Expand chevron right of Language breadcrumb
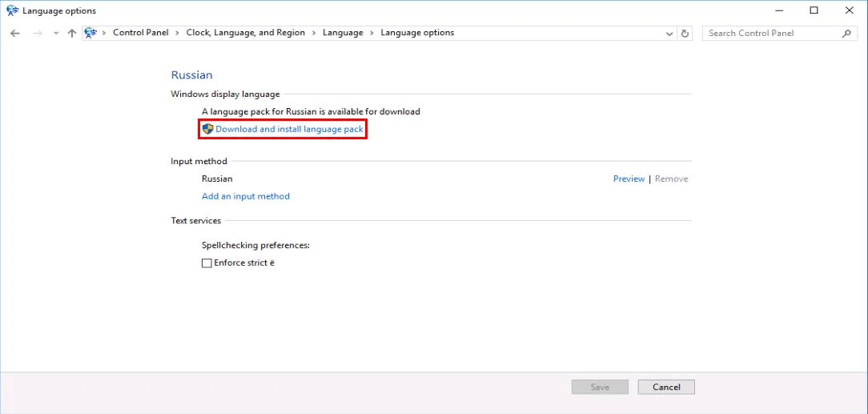This screenshot has height=414, width=868. pos(372,33)
